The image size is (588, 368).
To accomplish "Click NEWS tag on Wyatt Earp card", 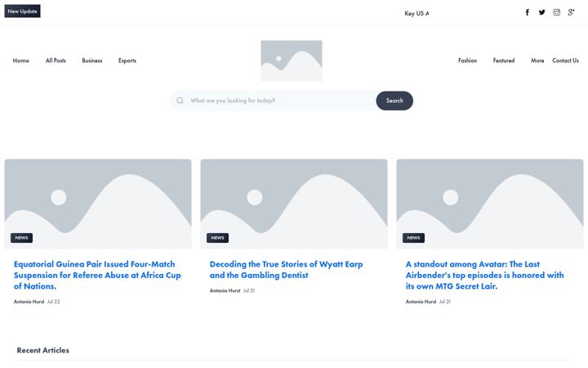I will click(x=217, y=238).
